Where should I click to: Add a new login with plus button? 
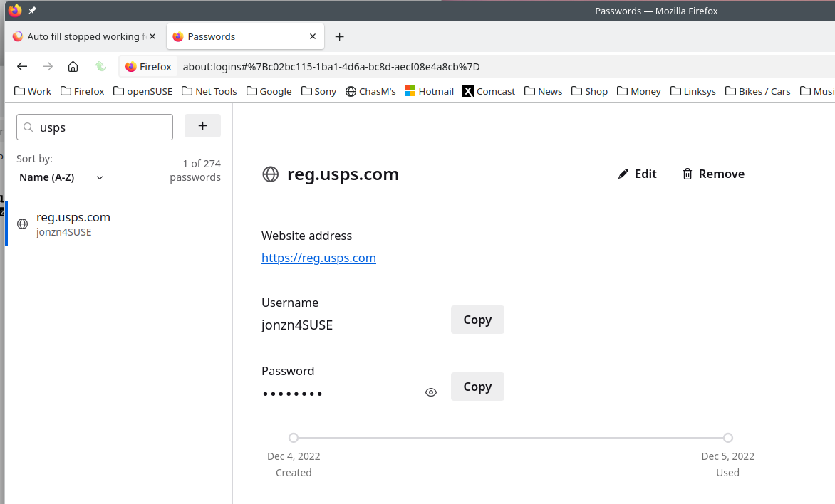pyautogui.click(x=202, y=126)
